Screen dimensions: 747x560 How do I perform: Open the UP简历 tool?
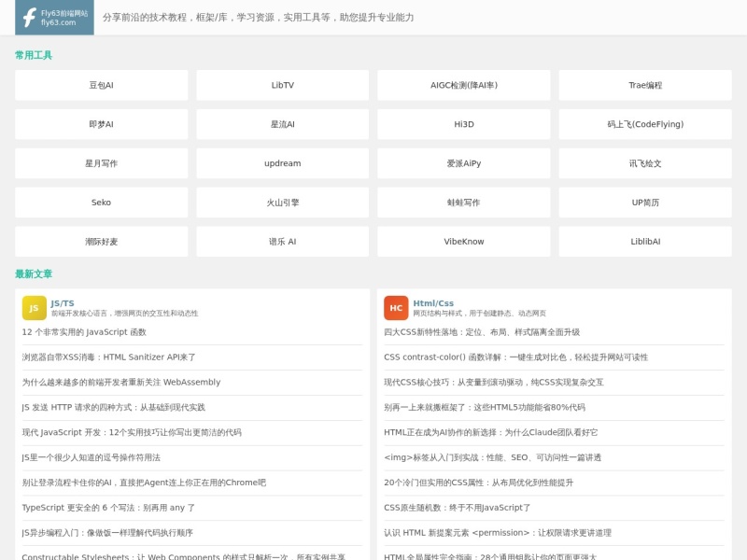pyautogui.click(x=645, y=203)
